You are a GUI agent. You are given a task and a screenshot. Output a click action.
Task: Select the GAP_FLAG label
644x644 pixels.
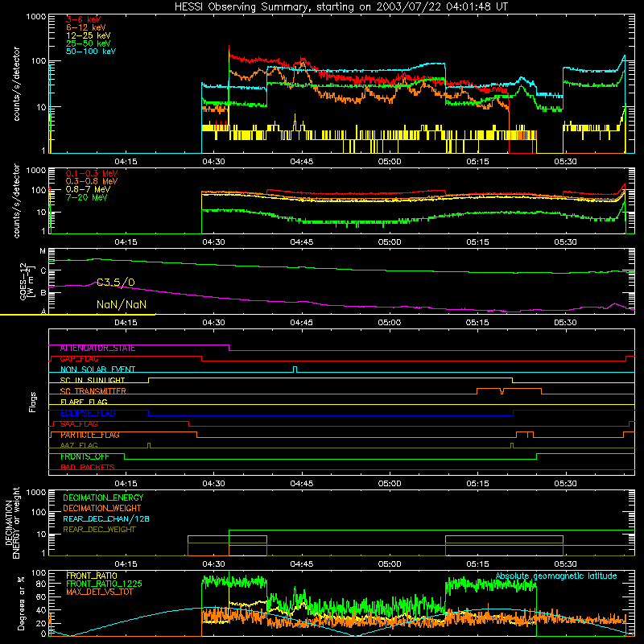coord(79,359)
